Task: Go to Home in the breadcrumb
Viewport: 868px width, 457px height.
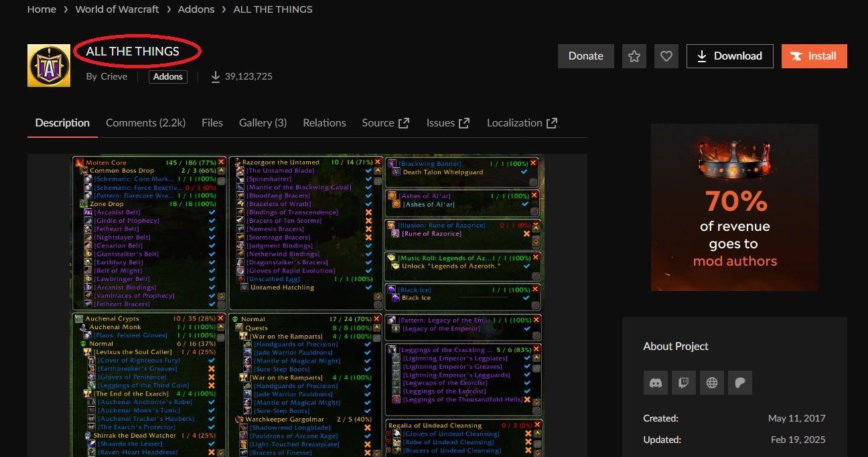Action: [42, 9]
